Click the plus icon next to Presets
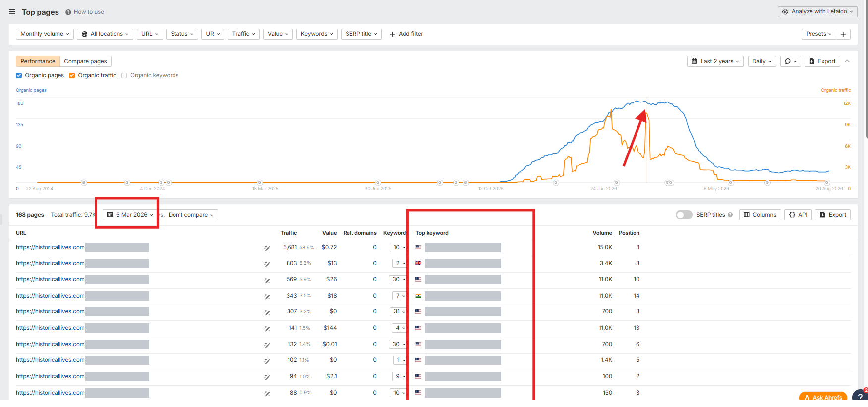The height and width of the screenshot is (407, 868). 843,34
